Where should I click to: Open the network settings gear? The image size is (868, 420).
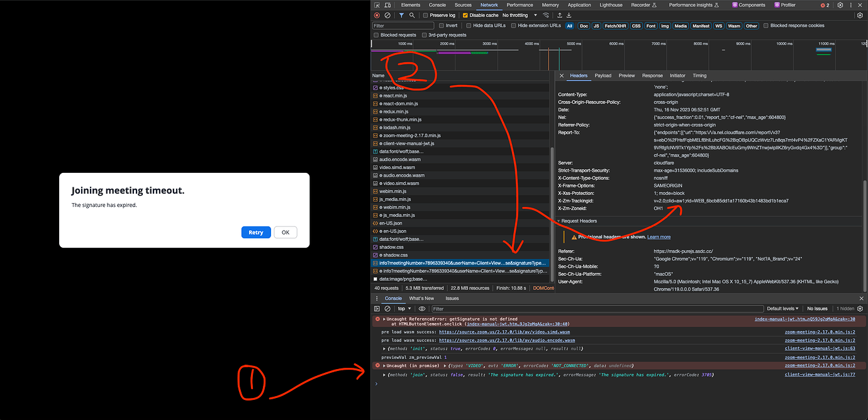(860, 15)
